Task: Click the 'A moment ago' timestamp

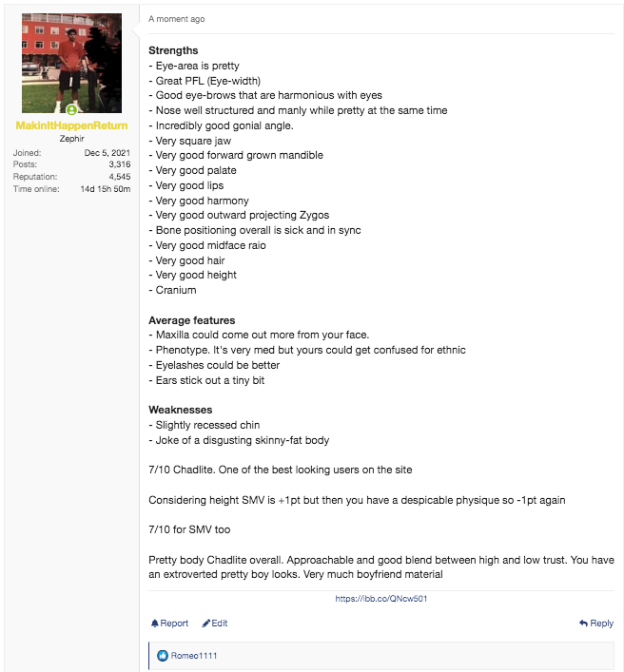Action: (177, 19)
